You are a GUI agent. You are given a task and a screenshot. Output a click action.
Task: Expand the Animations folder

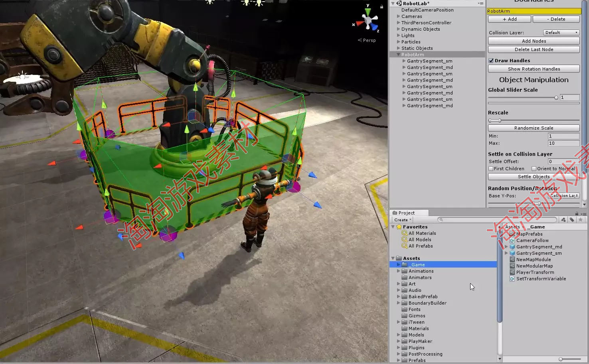pos(398,271)
